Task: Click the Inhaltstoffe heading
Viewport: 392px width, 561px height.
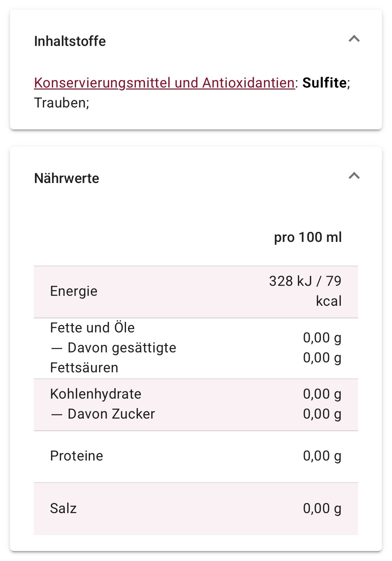Action: point(70,41)
